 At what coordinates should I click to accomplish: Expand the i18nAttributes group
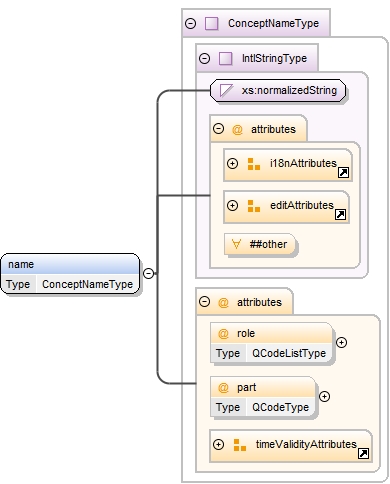[x=232, y=163]
